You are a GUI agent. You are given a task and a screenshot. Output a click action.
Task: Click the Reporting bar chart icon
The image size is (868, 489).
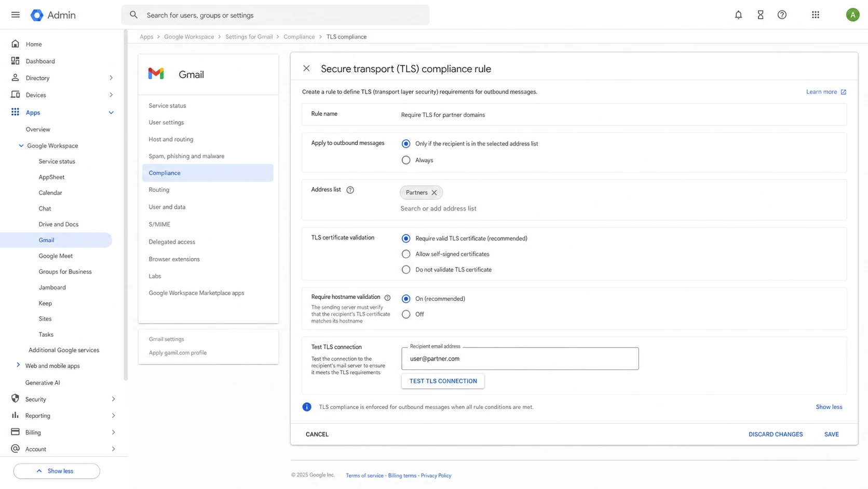pos(15,415)
